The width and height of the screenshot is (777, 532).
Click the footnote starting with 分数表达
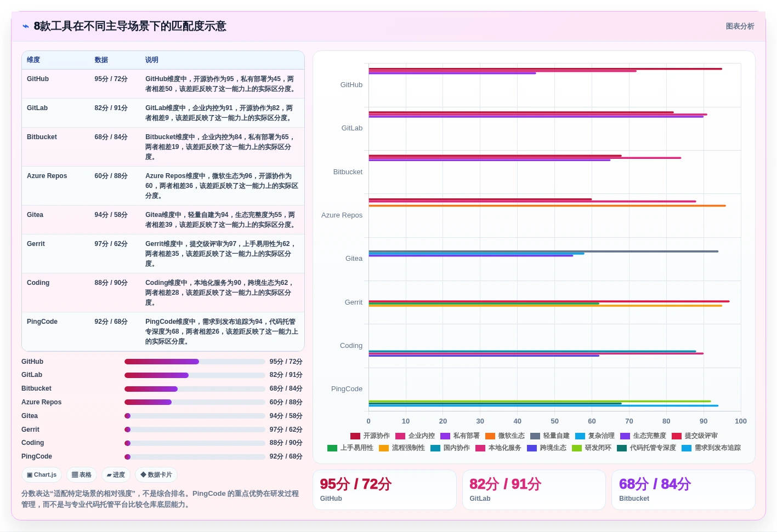[x=160, y=499]
